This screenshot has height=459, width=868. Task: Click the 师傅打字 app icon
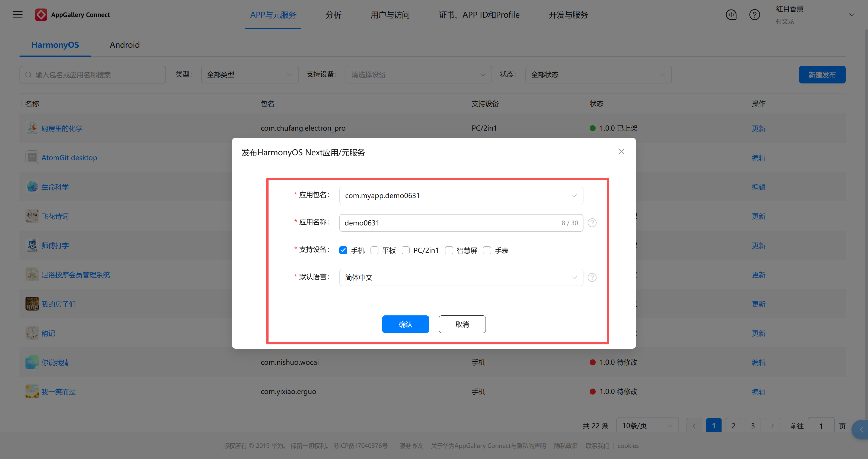click(32, 245)
